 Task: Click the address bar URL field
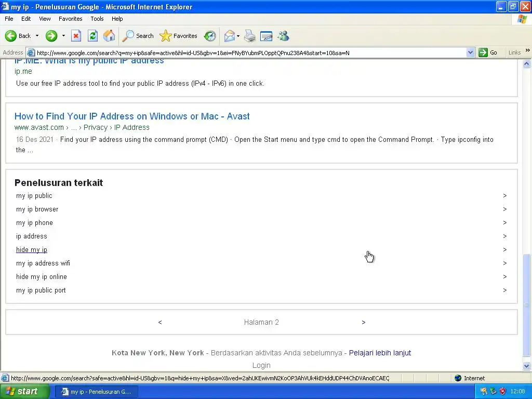[x=251, y=52]
